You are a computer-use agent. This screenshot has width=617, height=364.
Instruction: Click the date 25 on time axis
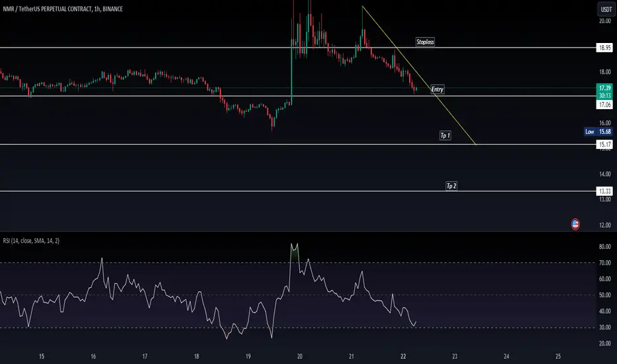(x=558, y=356)
